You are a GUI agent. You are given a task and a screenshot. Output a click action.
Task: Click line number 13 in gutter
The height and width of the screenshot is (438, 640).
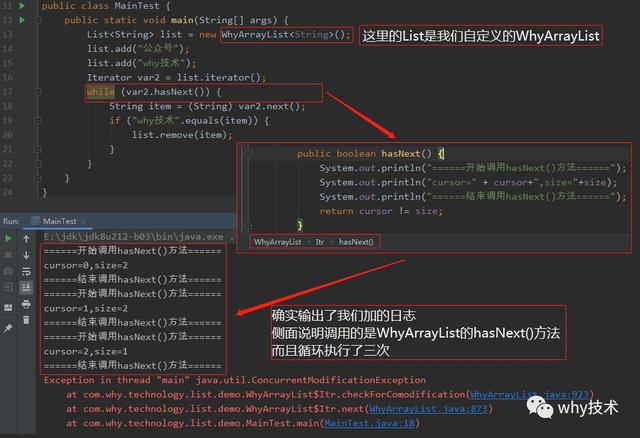tap(7, 34)
